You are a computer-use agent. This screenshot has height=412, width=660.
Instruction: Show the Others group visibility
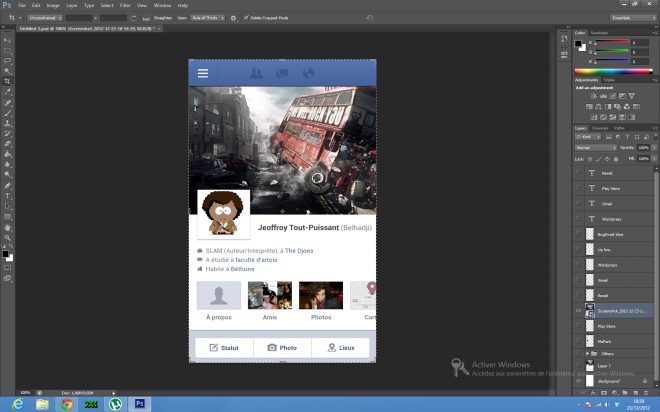point(578,354)
